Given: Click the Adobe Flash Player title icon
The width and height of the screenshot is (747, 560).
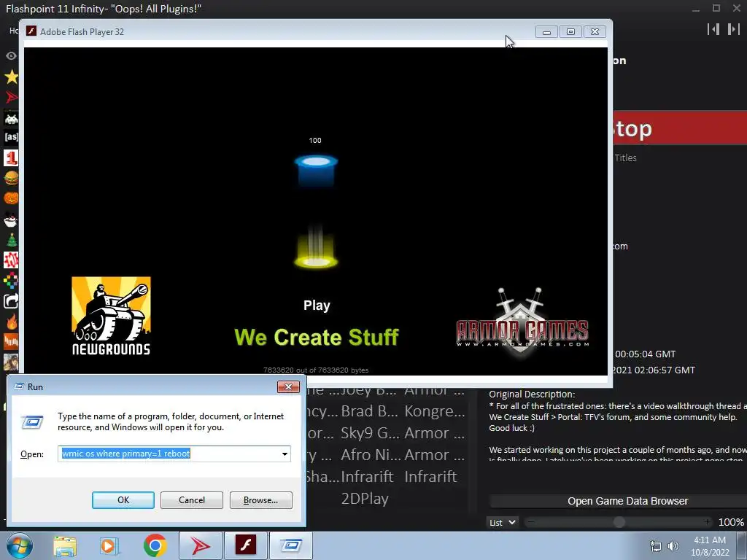Looking at the screenshot, I should [31, 31].
